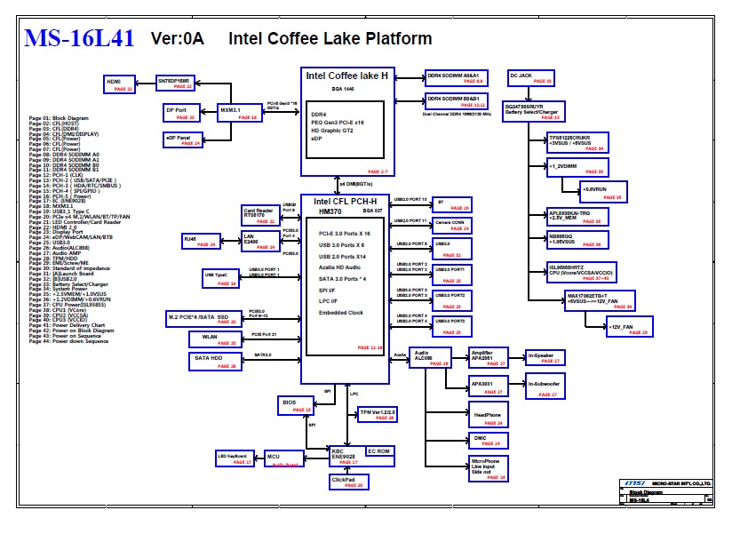Click the In-Subwoofer block
Viewport: 756px width, 534px height.
(x=545, y=387)
